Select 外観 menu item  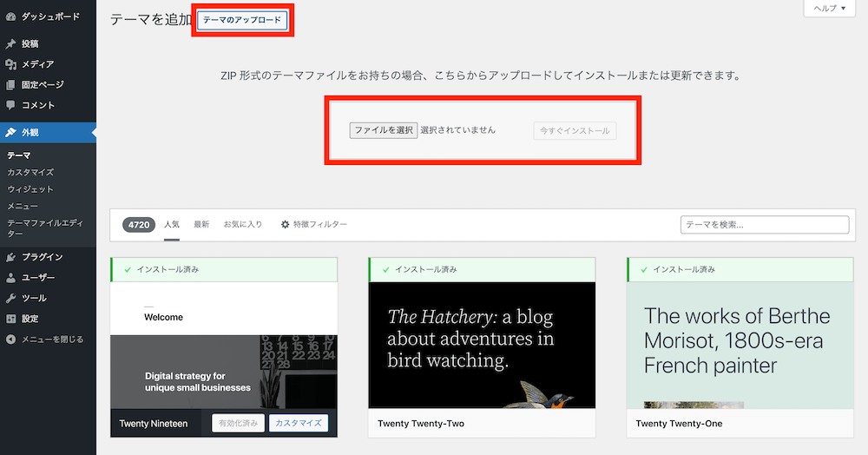point(48,132)
